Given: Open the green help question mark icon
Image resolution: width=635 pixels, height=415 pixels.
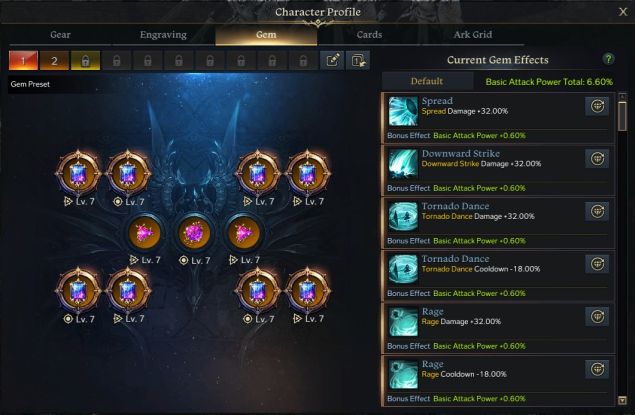Looking at the screenshot, I should [x=608, y=60].
